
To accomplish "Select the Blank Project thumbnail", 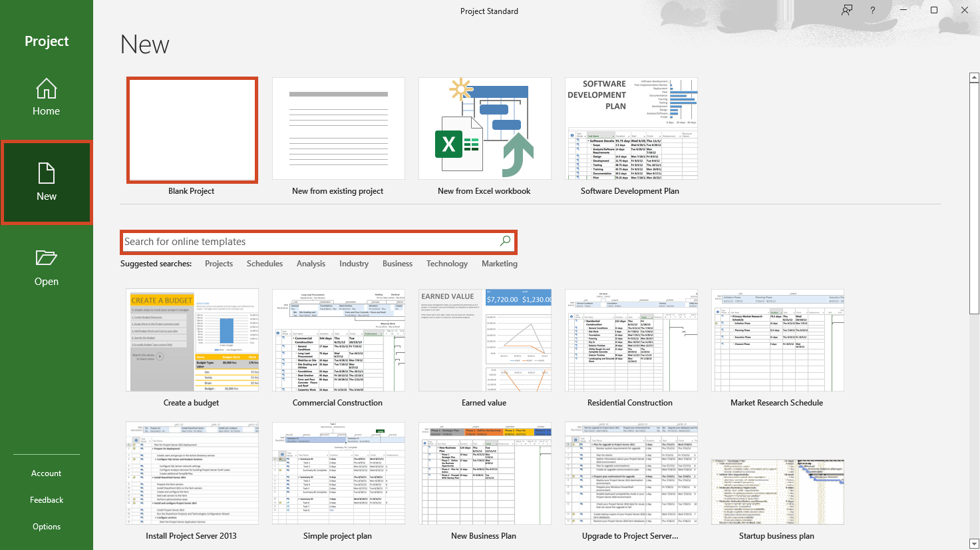I will (x=192, y=129).
